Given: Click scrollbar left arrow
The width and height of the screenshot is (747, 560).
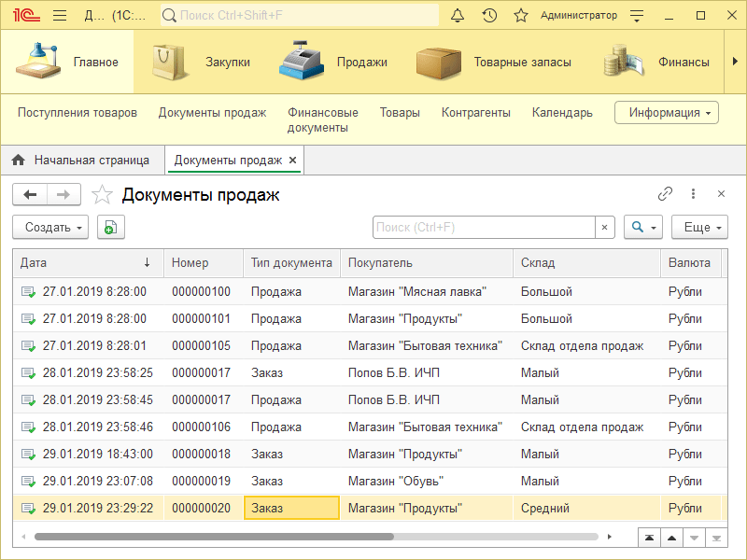Looking at the screenshot, I should coord(23,537).
